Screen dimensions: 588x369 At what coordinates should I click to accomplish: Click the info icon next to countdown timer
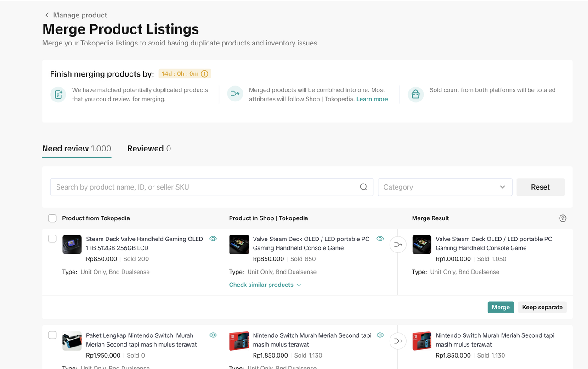coord(205,74)
